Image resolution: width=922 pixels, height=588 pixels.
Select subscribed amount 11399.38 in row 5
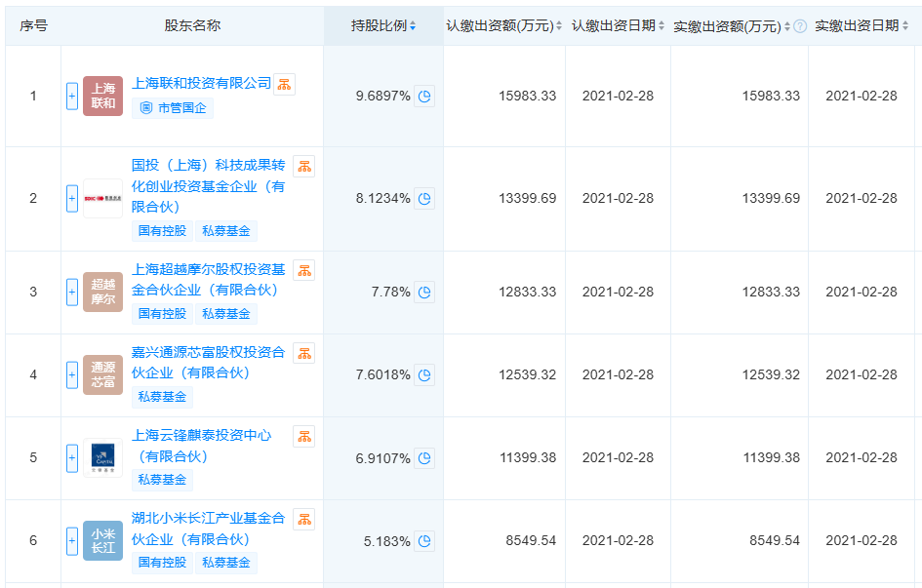pos(528,457)
